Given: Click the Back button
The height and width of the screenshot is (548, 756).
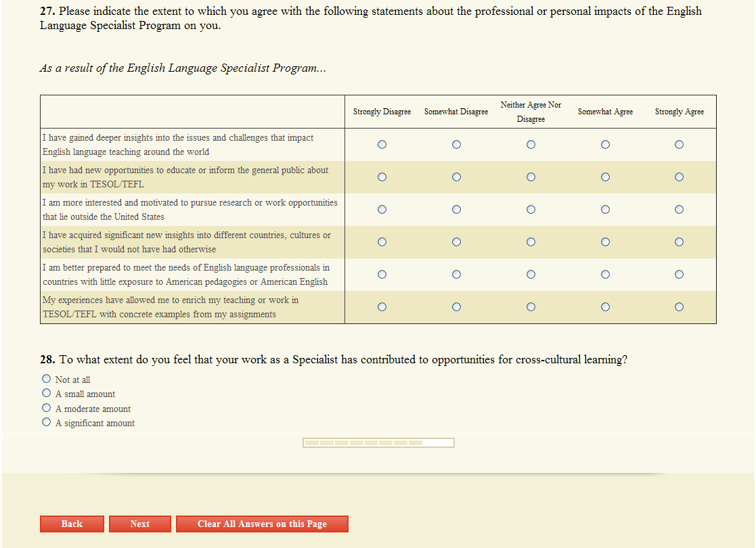Looking at the screenshot, I should [x=72, y=524].
